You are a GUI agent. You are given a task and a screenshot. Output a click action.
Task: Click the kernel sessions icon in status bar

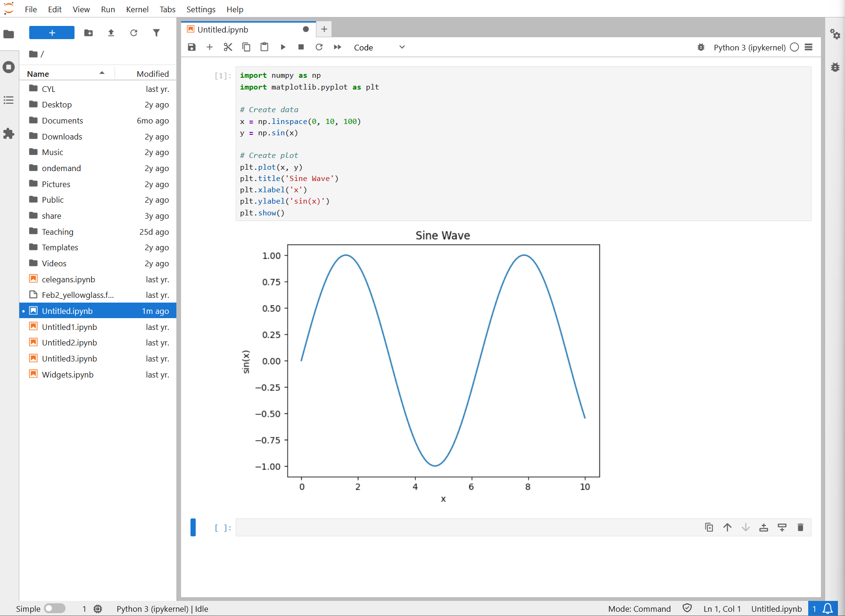point(98,608)
